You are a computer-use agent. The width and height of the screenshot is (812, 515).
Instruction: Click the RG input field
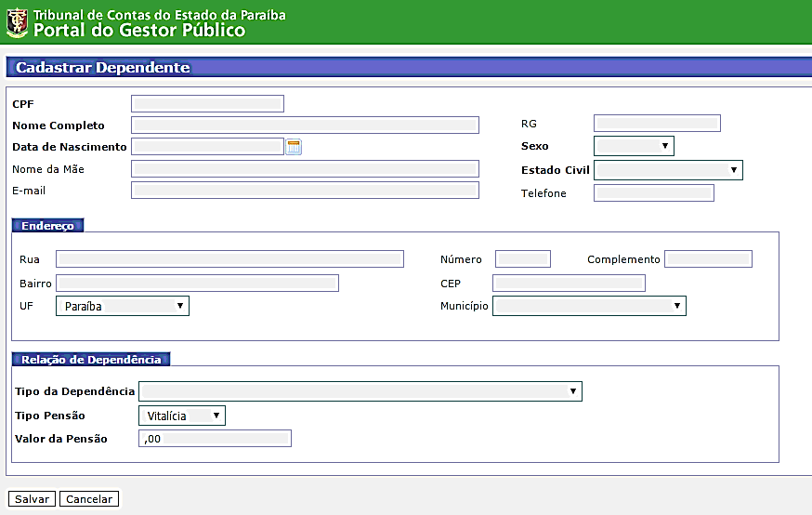[657, 124]
